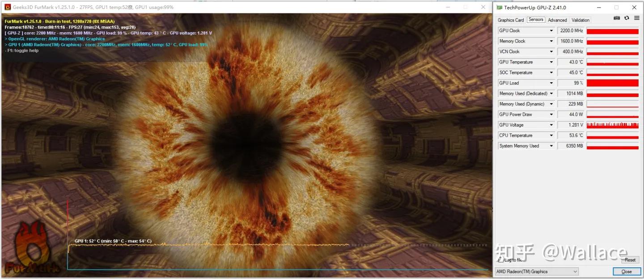
Task: Minimize the GPU-Z window
Action: coord(599,8)
